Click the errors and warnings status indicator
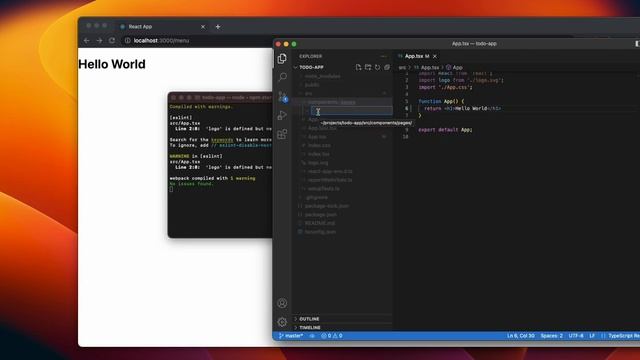640x360 pixels. 332,336
